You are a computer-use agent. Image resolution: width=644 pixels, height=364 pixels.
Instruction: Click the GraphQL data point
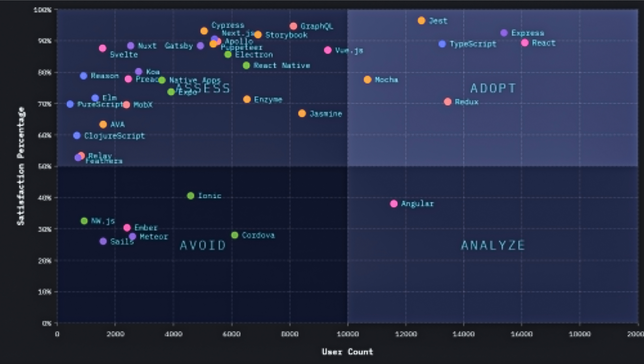293,26
